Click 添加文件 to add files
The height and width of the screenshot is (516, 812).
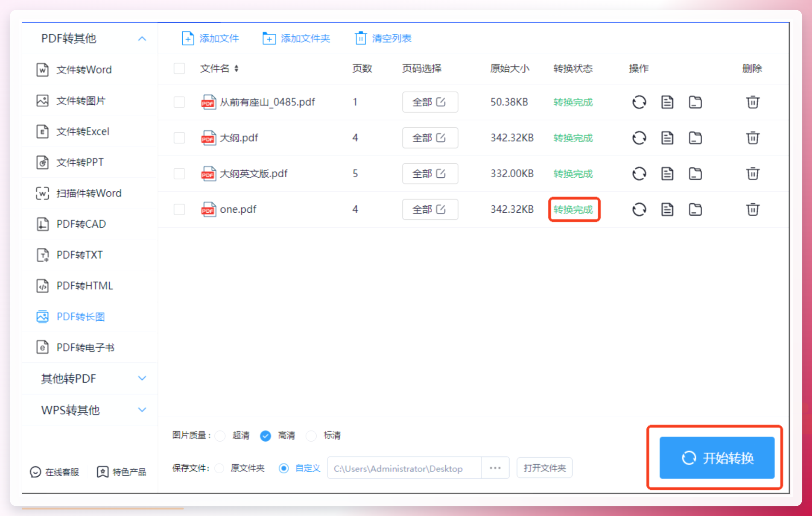tap(210, 38)
